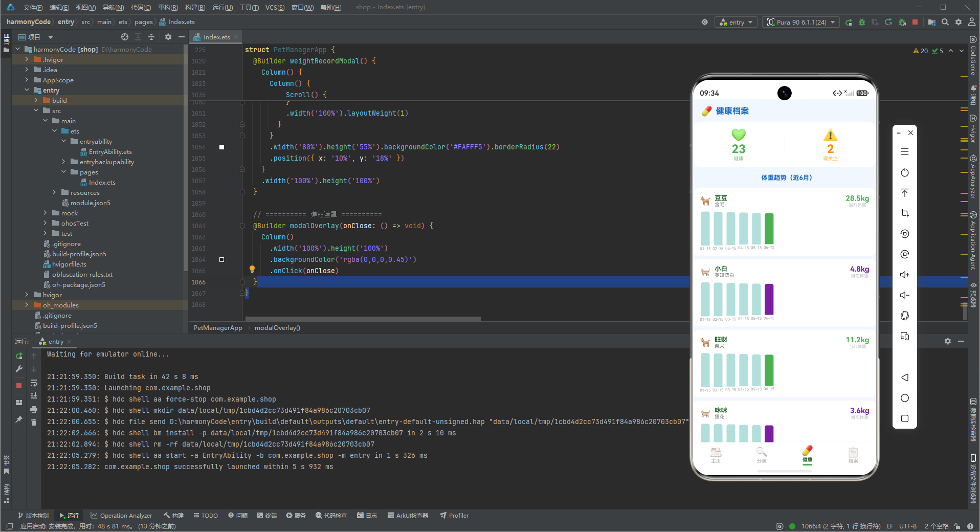Click the 20 warnings indicator in editor

(x=920, y=51)
